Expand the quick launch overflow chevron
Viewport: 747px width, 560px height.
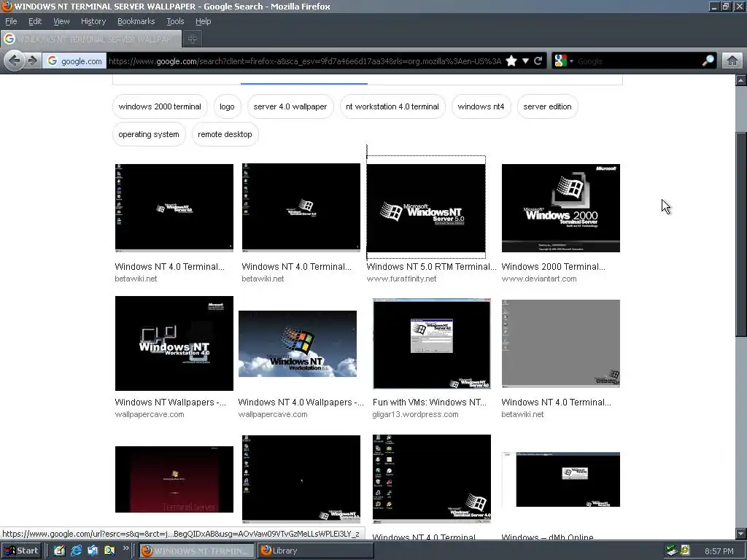coord(125,548)
